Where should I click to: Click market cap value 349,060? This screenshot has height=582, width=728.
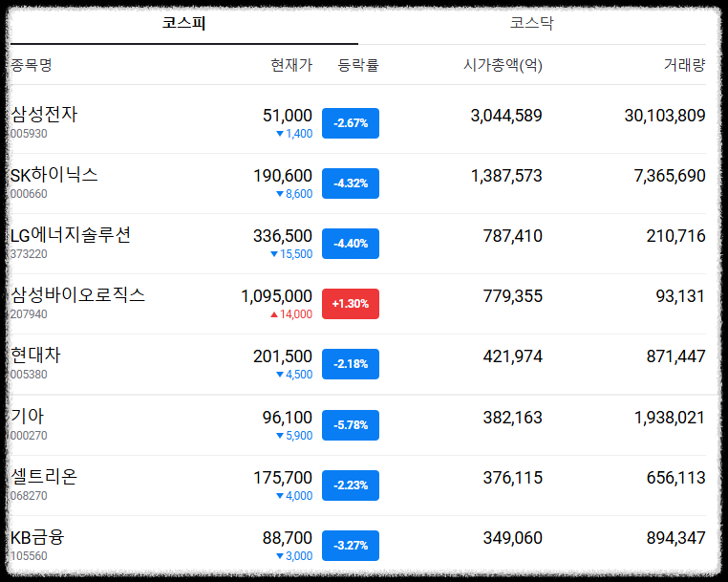(x=513, y=538)
